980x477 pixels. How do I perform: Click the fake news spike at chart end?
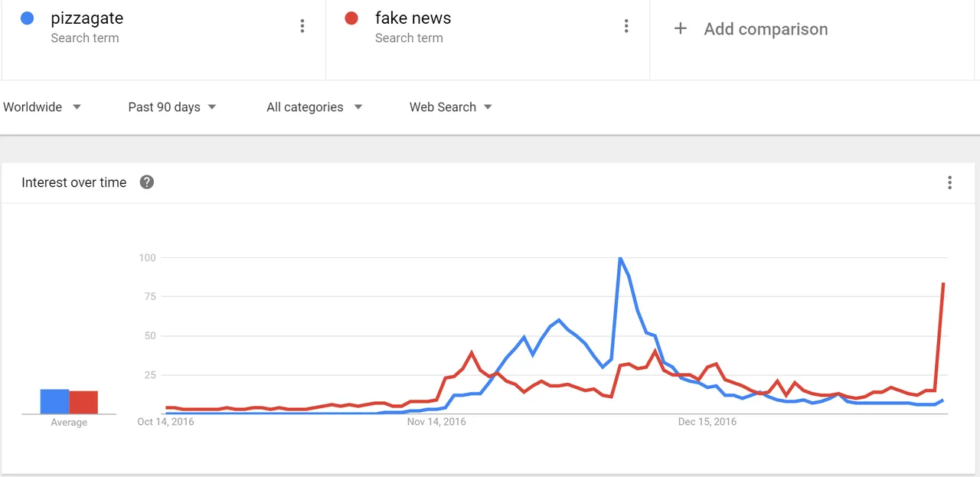tap(943, 284)
